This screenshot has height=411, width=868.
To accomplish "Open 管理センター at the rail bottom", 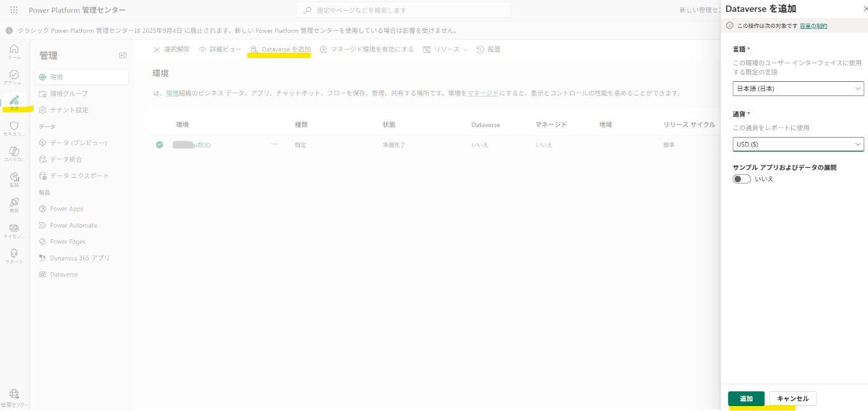I will 14,398.
